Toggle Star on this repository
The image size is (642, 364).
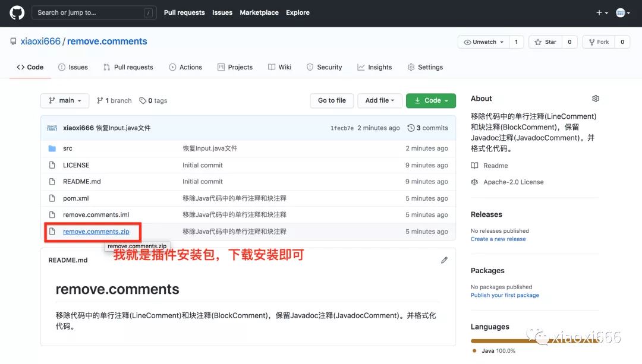pyautogui.click(x=545, y=42)
